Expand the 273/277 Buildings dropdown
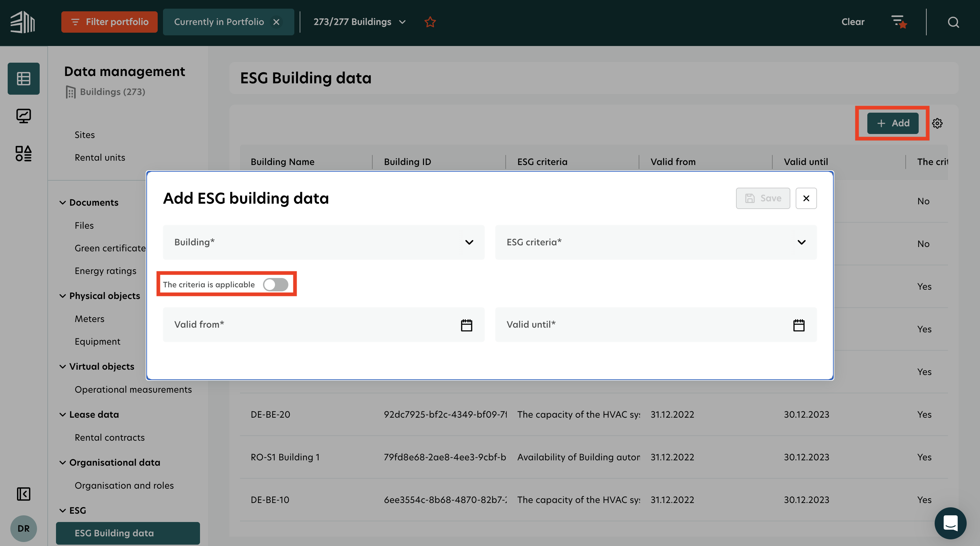Screen dimensions: 980x546 pyautogui.click(x=360, y=22)
